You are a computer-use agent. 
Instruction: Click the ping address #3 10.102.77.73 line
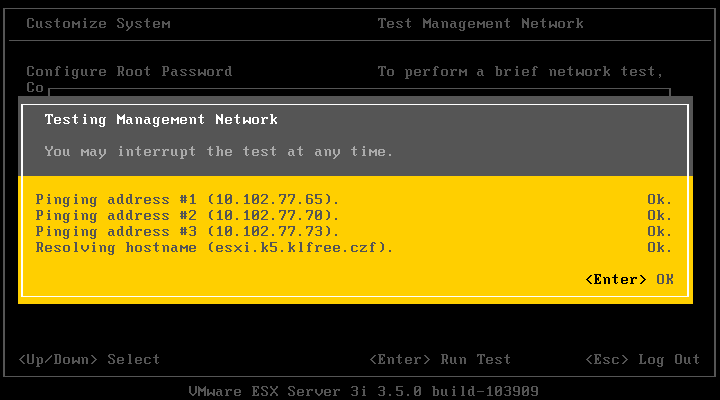[187, 232]
